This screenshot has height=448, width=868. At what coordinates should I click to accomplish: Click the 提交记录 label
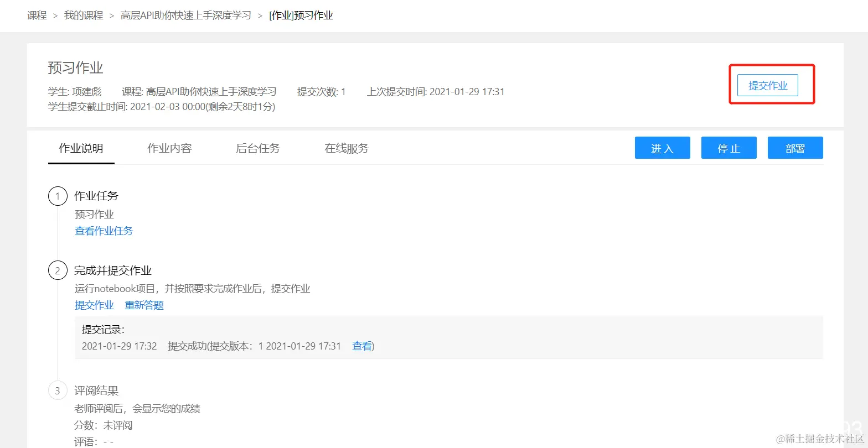pos(104,330)
